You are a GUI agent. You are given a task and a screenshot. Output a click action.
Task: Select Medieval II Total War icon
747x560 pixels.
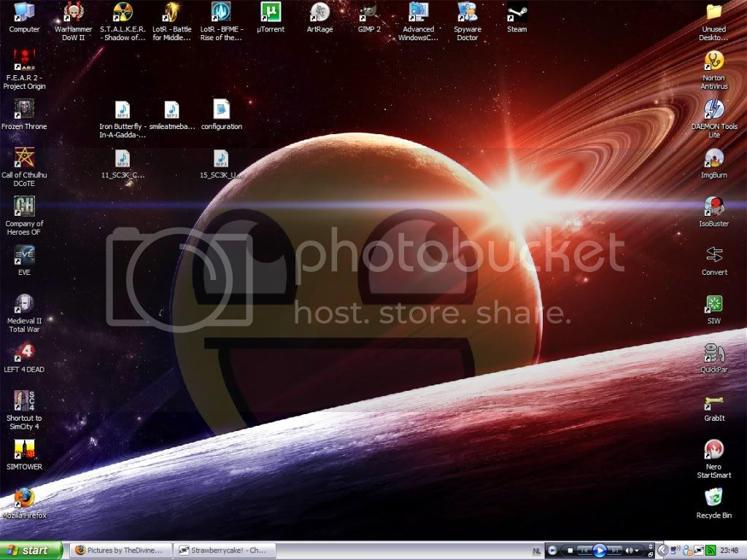(x=24, y=313)
